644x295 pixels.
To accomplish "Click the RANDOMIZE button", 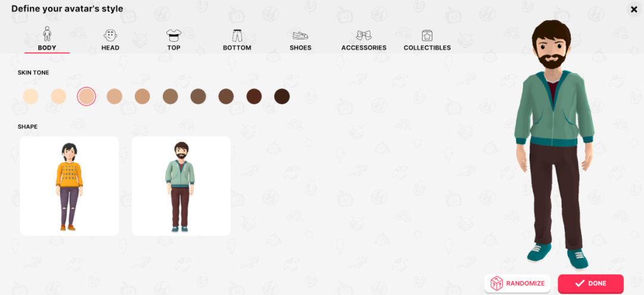I will point(518,284).
